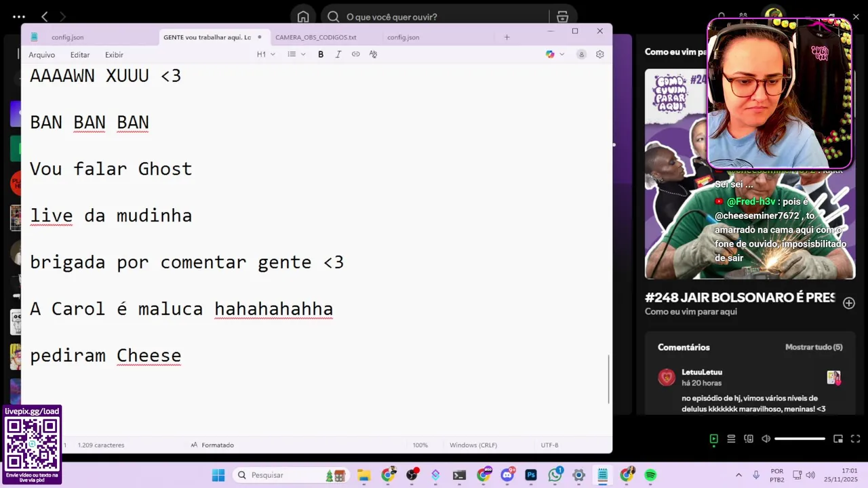Expand the Copilot dropdown arrow in Notepad
The image size is (868, 488).
[561, 54]
